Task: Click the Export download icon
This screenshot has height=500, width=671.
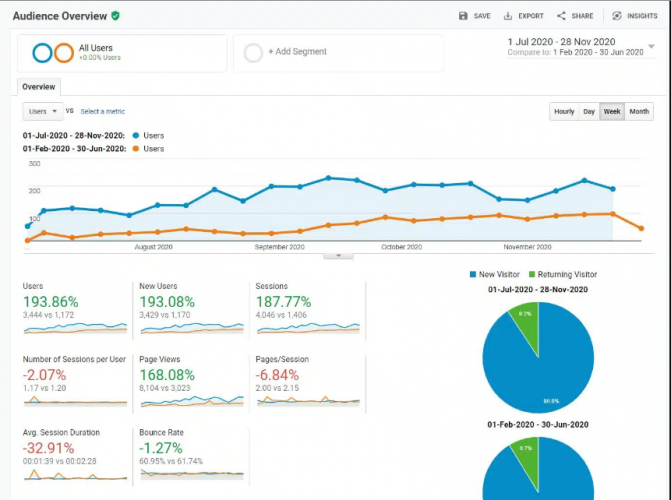Action: [508, 16]
